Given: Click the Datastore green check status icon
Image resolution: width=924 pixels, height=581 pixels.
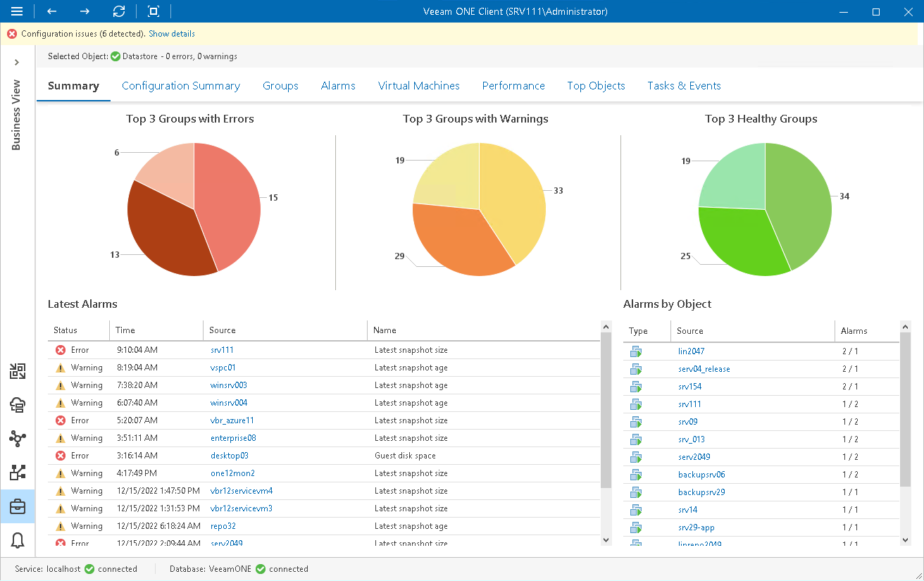Looking at the screenshot, I should click(115, 56).
